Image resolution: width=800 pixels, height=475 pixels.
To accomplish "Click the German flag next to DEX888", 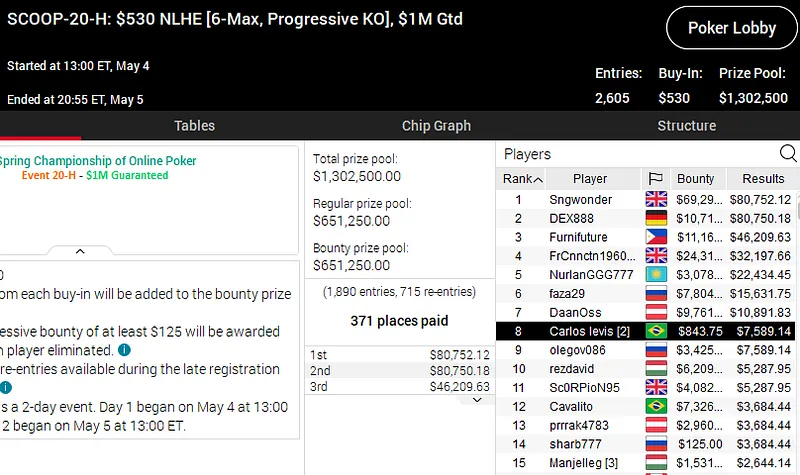I will coord(656,218).
